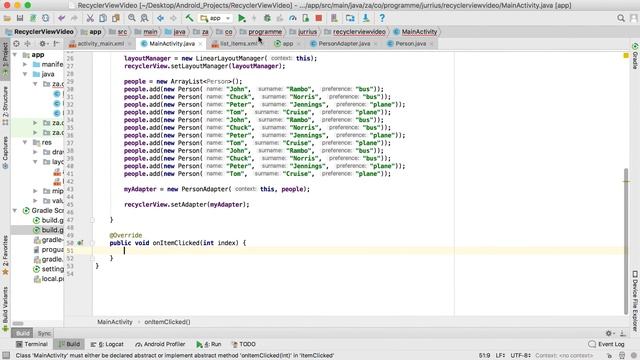Open the app run configuration dropdown
This screenshot has width=640, height=360.
[216, 18]
